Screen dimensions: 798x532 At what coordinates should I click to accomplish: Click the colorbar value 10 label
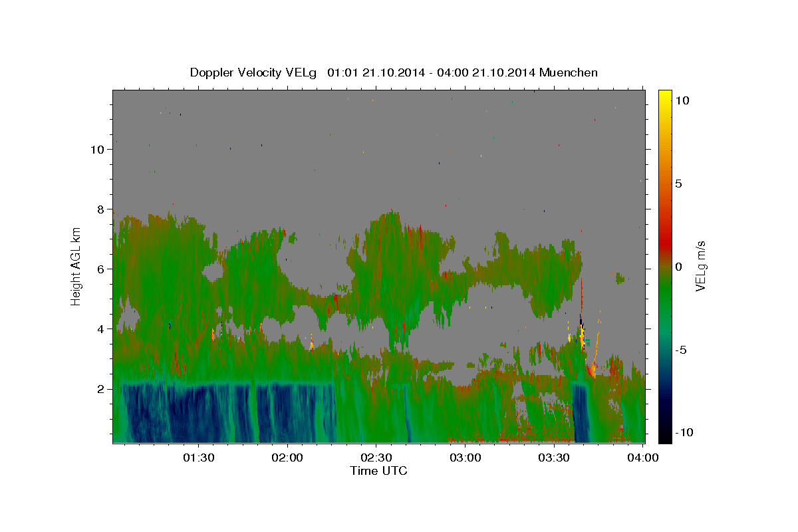[682, 100]
